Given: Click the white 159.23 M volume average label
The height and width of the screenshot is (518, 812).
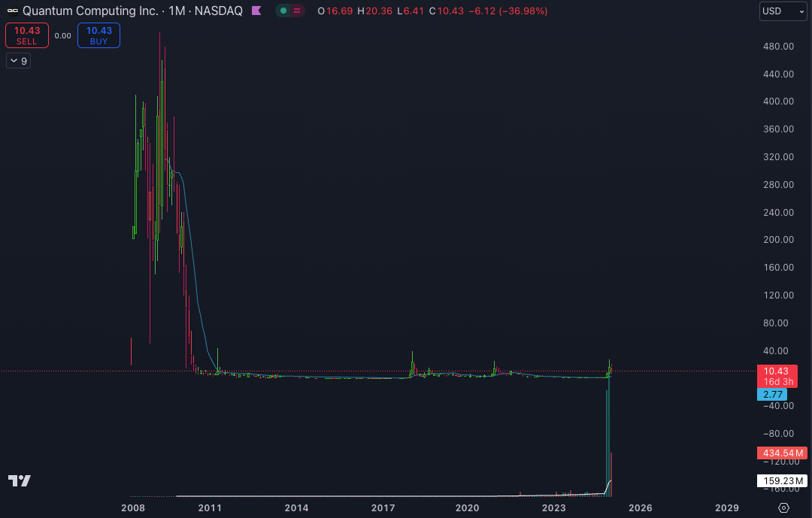Looking at the screenshot, I should point(782,480).
